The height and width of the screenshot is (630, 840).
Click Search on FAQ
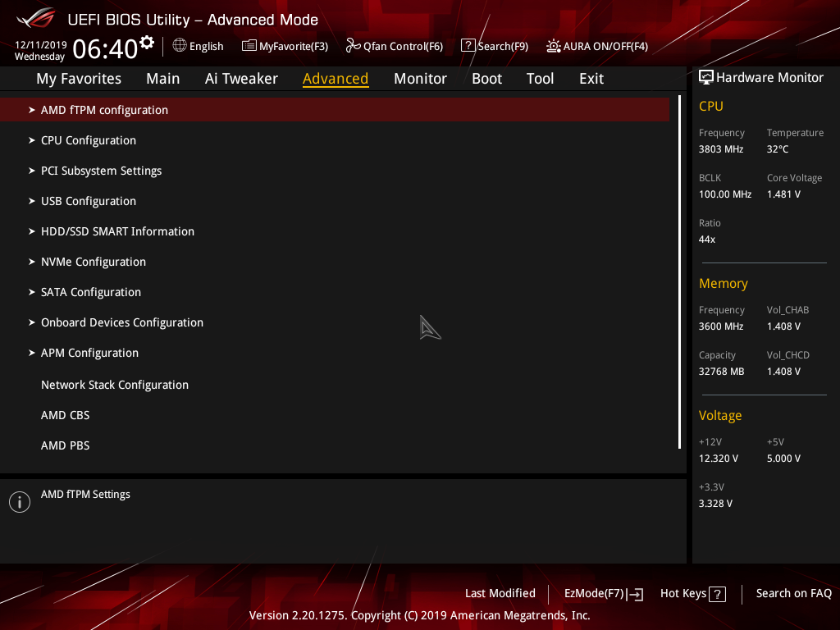793,593
